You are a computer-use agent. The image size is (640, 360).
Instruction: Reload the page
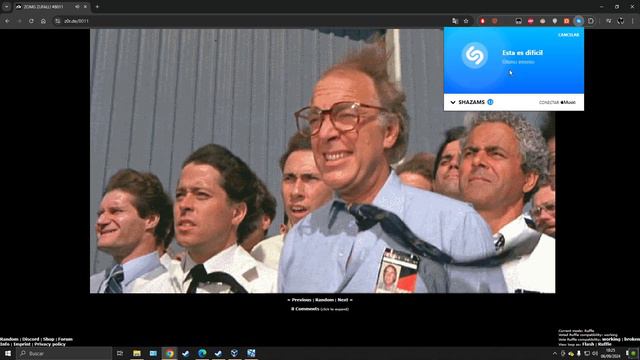[31, 21]
